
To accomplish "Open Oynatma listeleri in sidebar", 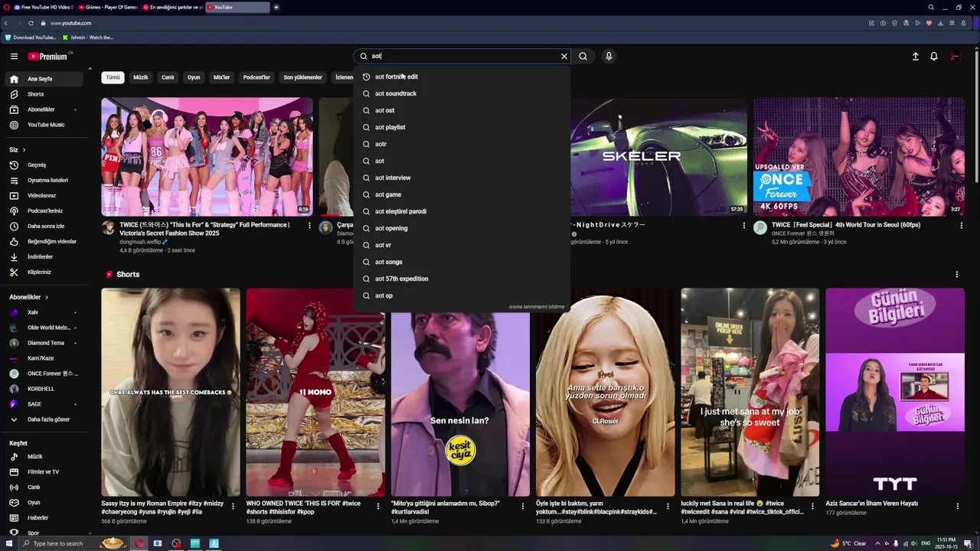I will coord(45,180).
